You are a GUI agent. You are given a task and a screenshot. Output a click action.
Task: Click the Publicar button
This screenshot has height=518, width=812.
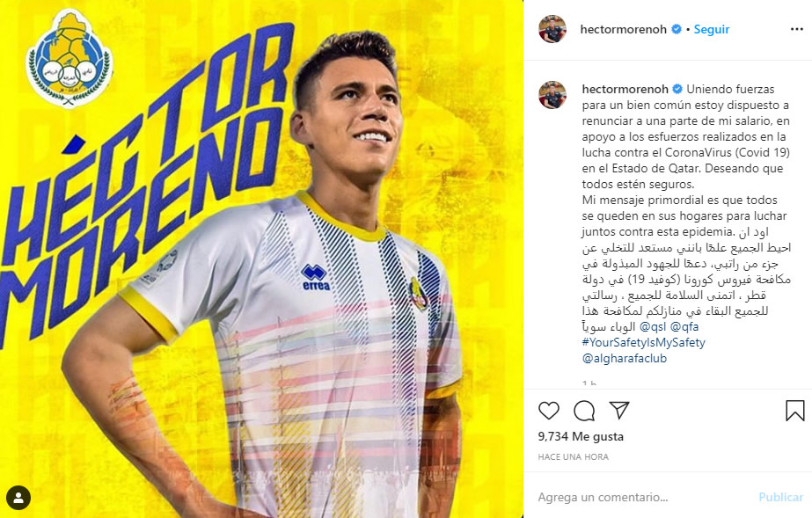[781, 497]
